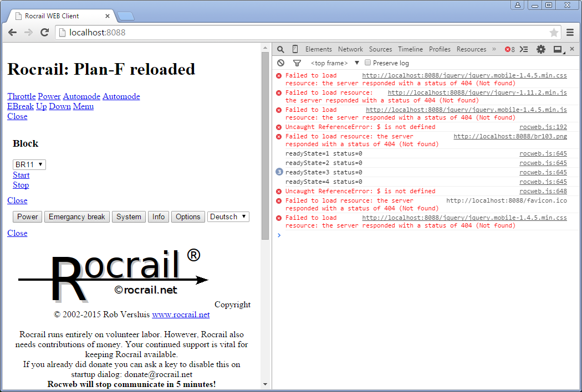This screenshot has height=392, width=582.
Task: Clear console with the ban icon
Action: click(281, 63)
